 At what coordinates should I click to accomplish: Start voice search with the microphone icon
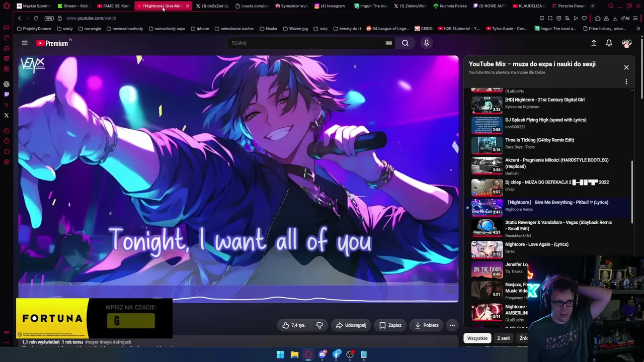[427, 43]
